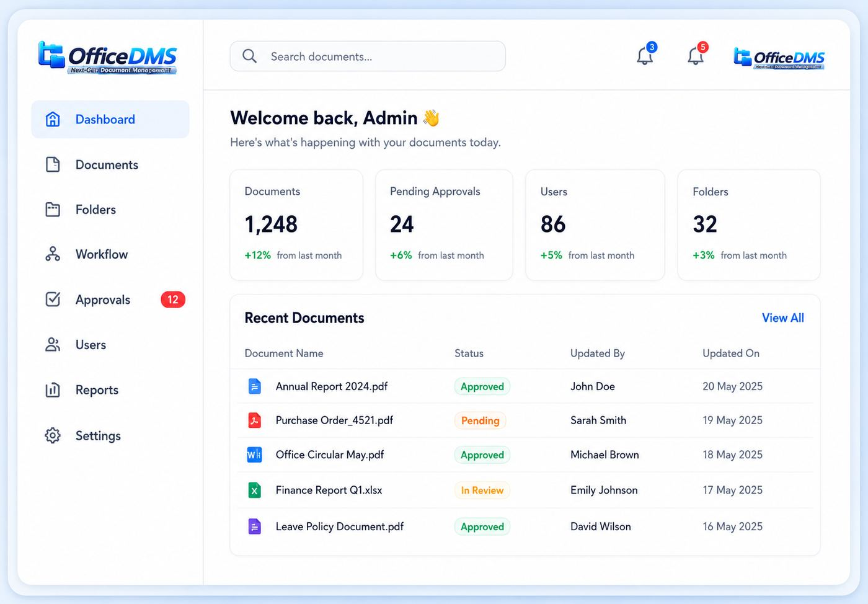Select the file name Leave Policy Document.pdf
Image resolution: width=868 pixels, height=604 pixels.
(340, 526)
